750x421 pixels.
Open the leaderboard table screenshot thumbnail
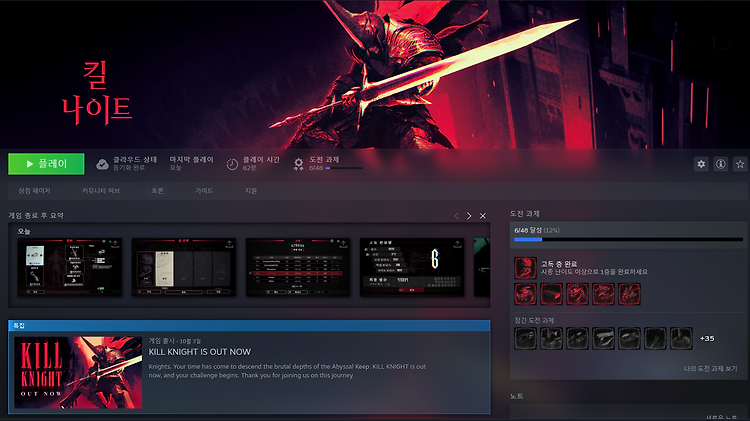tap(298, 267)
